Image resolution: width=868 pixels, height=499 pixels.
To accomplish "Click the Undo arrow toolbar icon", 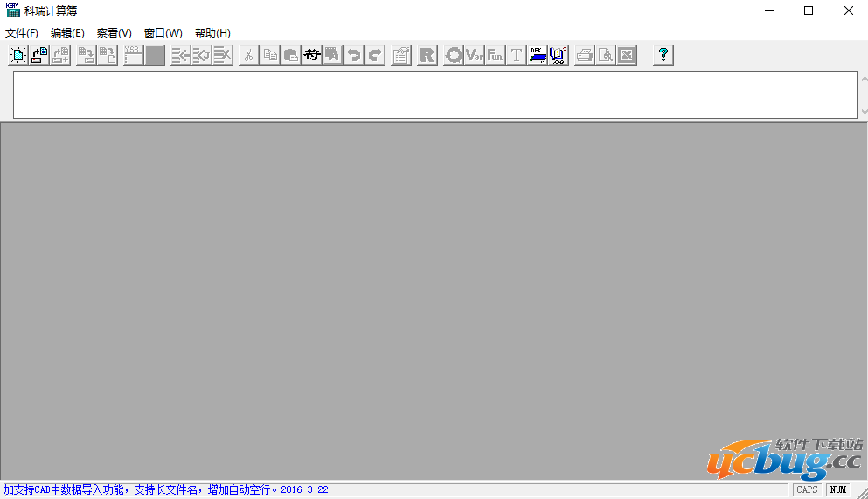I will point(353,55).
